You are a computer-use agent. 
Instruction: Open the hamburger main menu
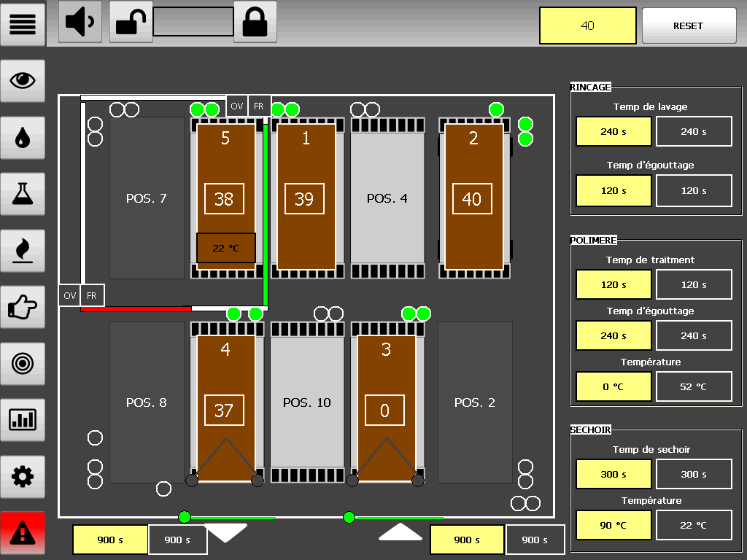[x=23, y=23]
